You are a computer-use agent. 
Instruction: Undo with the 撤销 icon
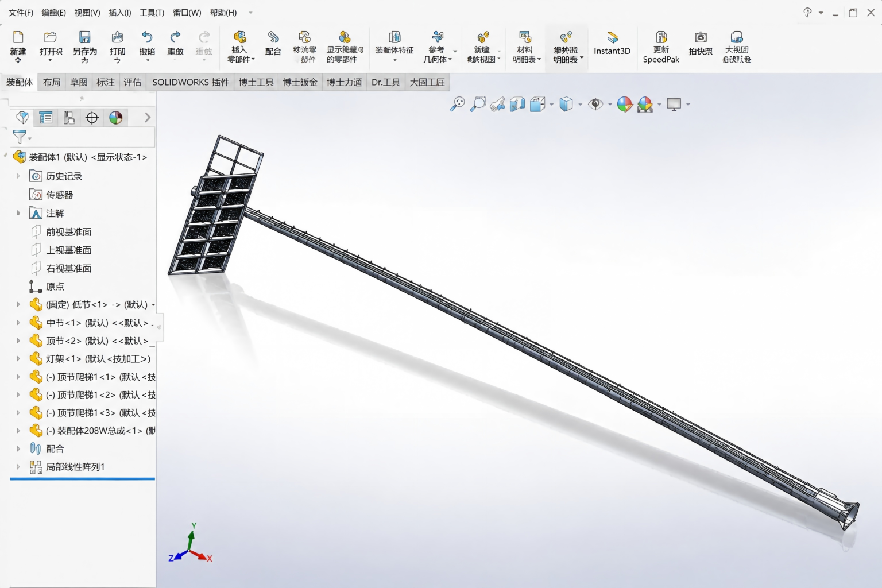147,37
